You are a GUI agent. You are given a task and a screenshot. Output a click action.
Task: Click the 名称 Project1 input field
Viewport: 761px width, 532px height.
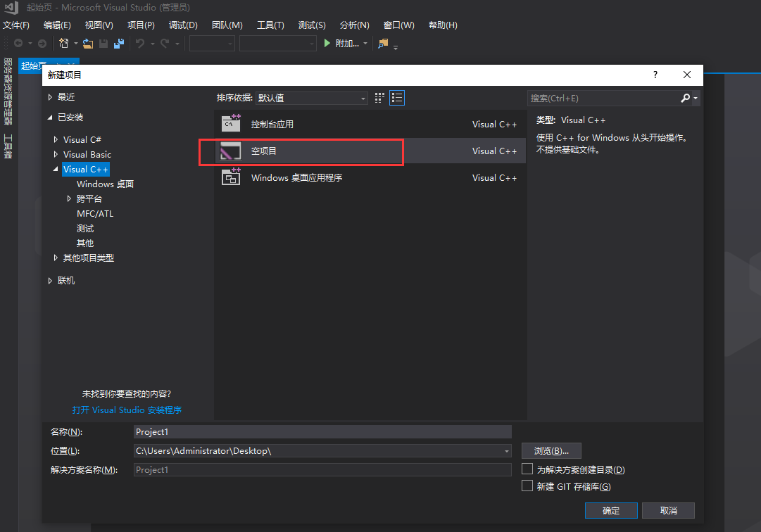[322, 431]
